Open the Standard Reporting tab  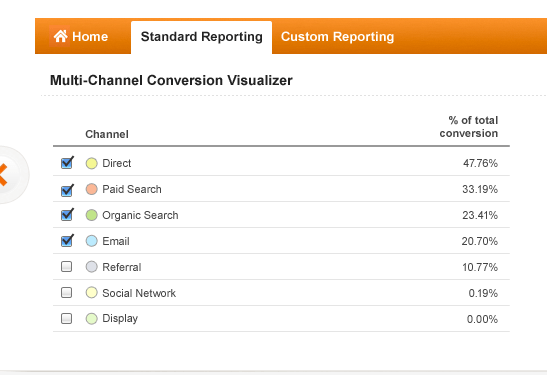click(x=201, y=37)
